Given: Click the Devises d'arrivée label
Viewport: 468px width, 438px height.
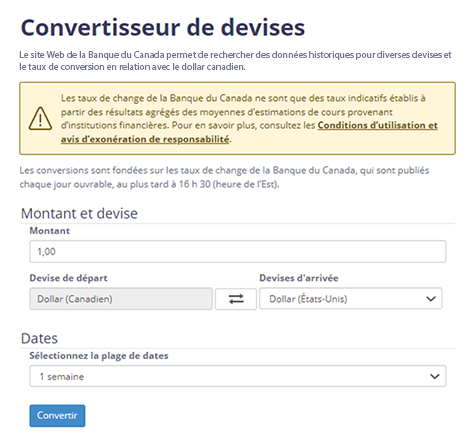Looking at the screenshot, I should 299,278.
